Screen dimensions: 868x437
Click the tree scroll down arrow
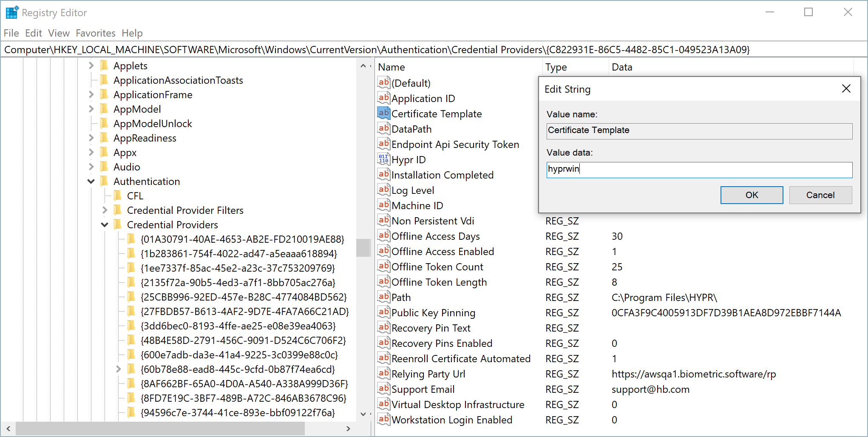(x=363, y=414)
